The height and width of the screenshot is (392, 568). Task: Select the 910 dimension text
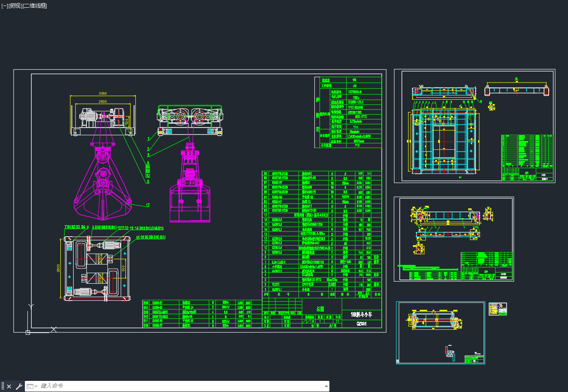[123, 268]
